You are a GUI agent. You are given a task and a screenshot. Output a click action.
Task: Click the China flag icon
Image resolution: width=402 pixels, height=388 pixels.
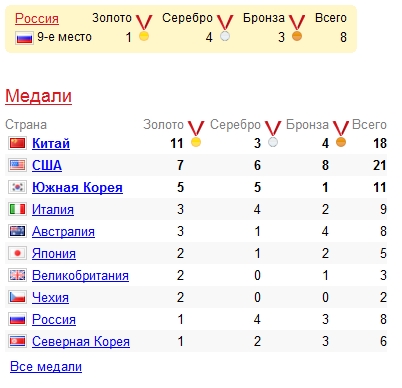click(x=17, y=143)
